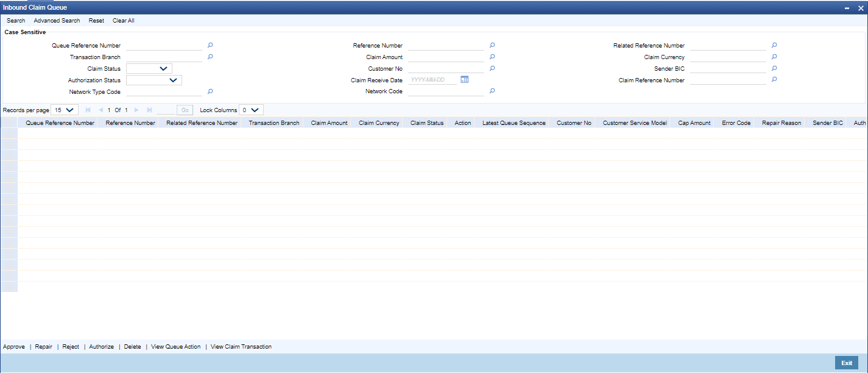Open lookup for Sender BIC
The height and width of the screenshot is (373, 868).
coord(774,68)
